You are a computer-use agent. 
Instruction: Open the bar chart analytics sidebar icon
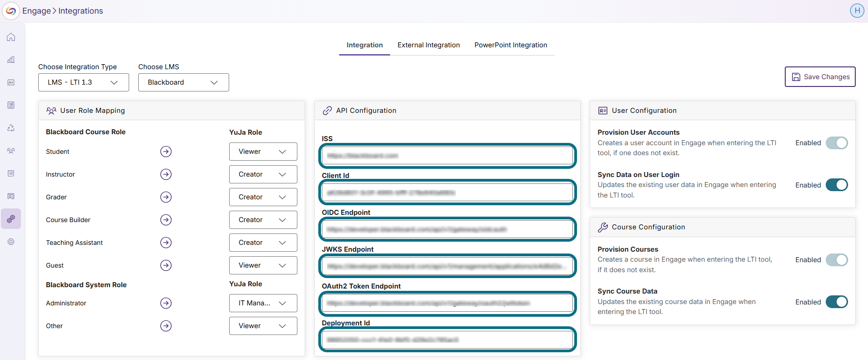(x=11, y=60)
